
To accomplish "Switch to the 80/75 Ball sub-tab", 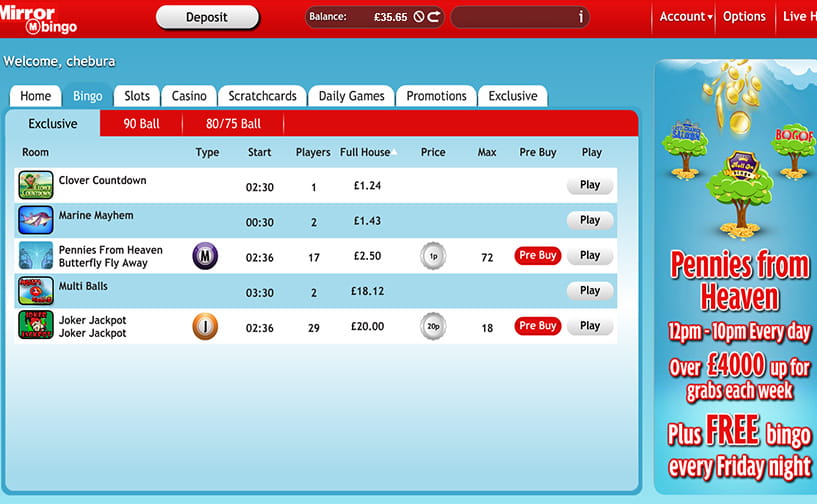I will (x=233, y=124).
